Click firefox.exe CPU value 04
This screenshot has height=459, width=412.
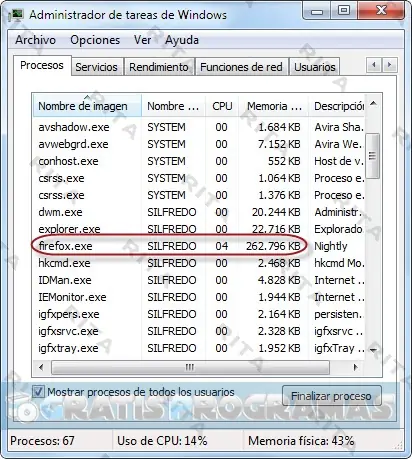(x=221, y=246)
